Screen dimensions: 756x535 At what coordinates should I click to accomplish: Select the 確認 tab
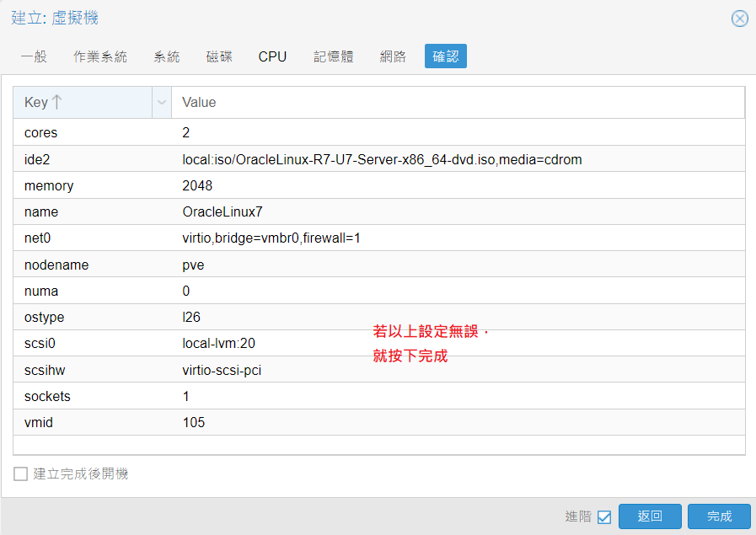coord(446,56)
